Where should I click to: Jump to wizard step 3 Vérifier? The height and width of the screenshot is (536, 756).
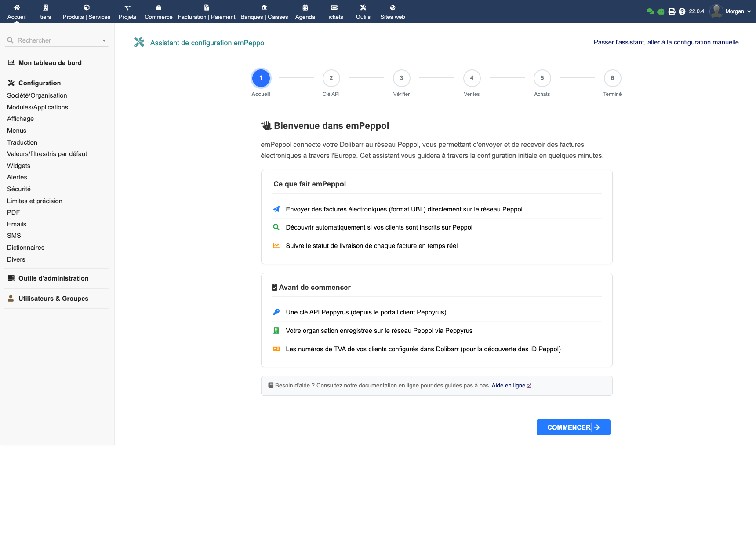pyautogui.click(x=401, y=78)
